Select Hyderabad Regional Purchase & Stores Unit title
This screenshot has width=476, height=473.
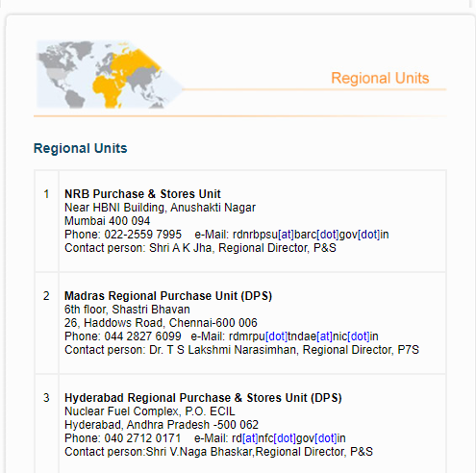203,398
